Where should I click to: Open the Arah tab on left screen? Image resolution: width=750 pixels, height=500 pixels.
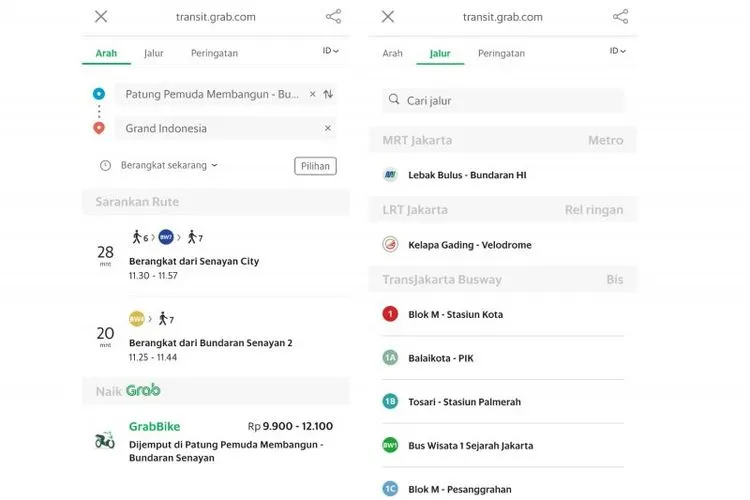(106, 53)
